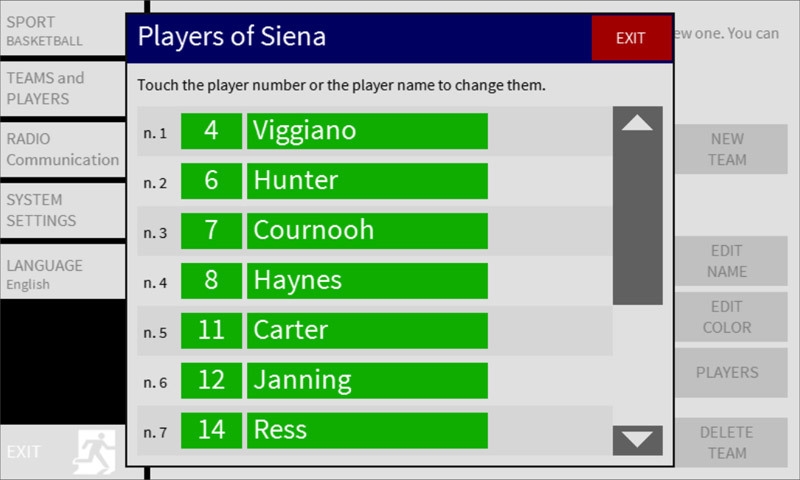Viewport: 800px width, 480px height.
Task: Change Cournooh player name
Action: tap(367, 231)
